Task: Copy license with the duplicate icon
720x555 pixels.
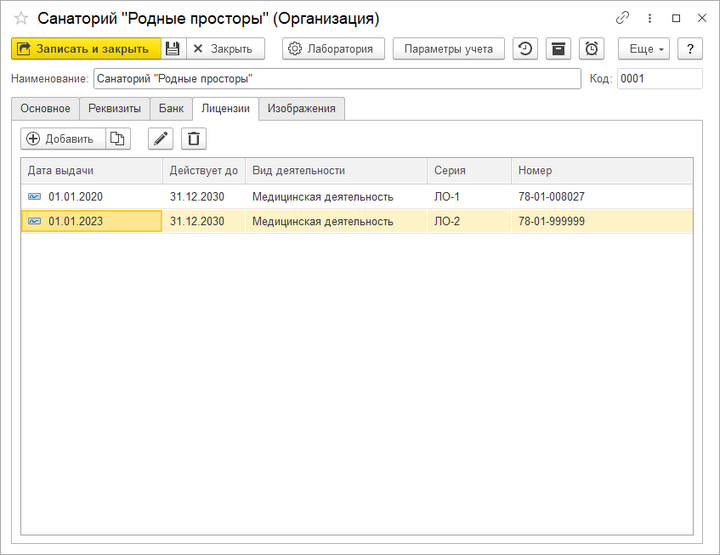Action: coord(118,139)
